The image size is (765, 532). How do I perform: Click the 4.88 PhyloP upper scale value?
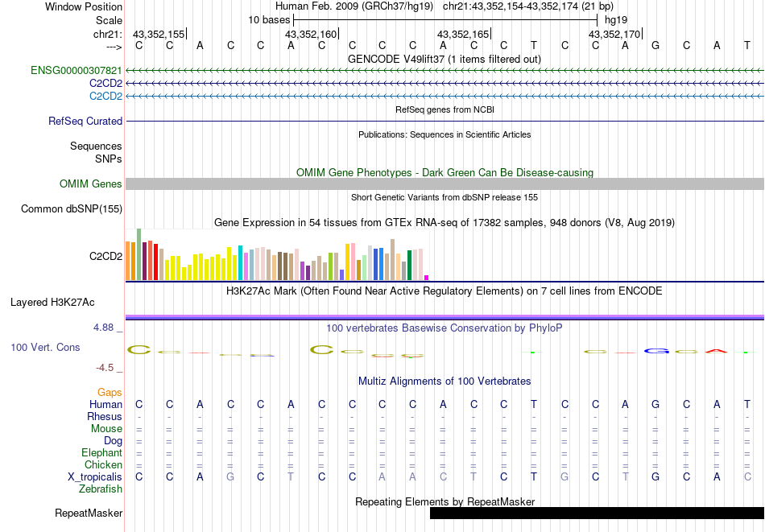(x=104, y=328)
